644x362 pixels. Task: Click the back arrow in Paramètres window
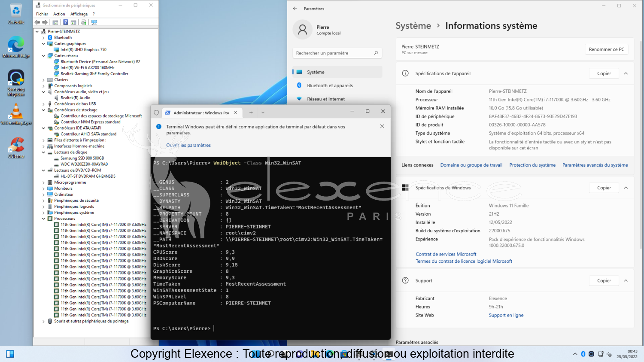coord(295,9)
